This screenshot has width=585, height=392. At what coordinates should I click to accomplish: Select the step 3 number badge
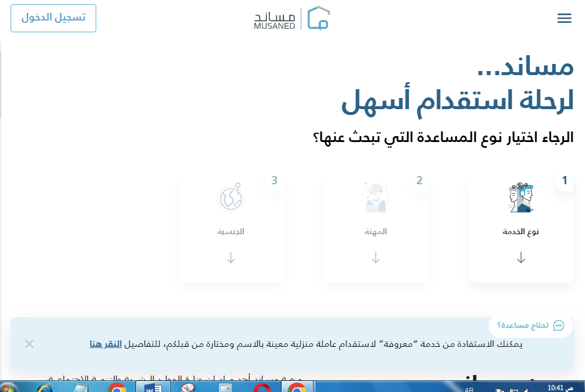coord(274,181)
